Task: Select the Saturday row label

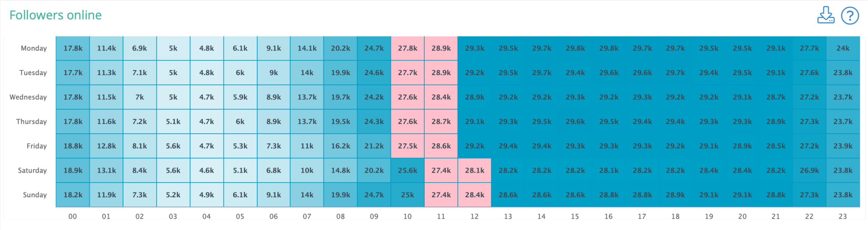Action: tap(32, 171)
